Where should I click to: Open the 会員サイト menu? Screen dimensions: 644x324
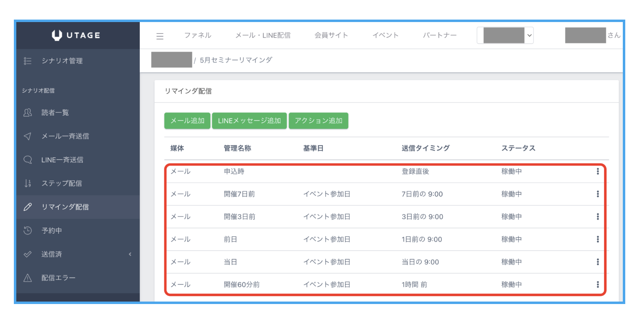[331, 36]
